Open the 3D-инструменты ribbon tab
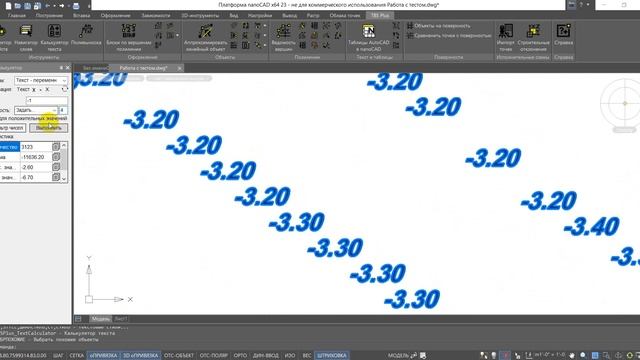This screenshot has width=640, height=360. pos(200,16)
